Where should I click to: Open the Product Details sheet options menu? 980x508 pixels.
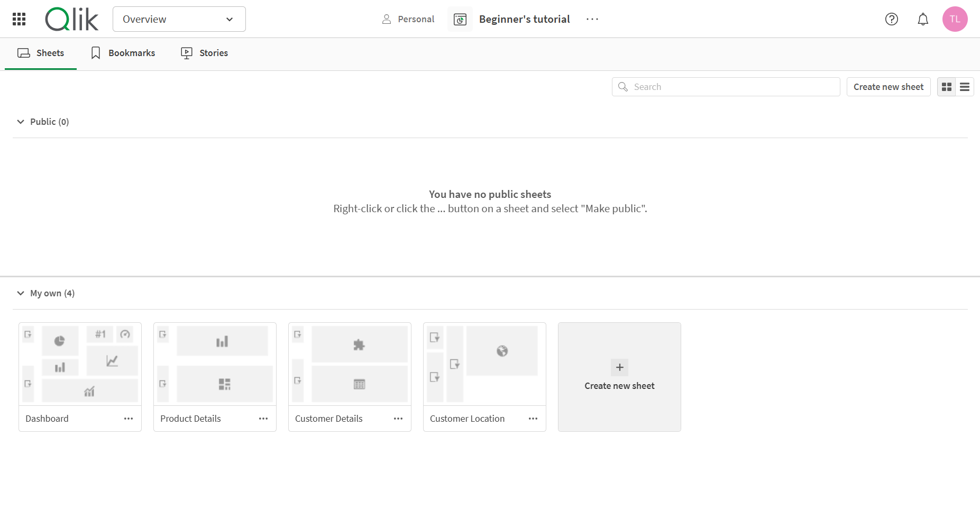(x=263, y=419)
